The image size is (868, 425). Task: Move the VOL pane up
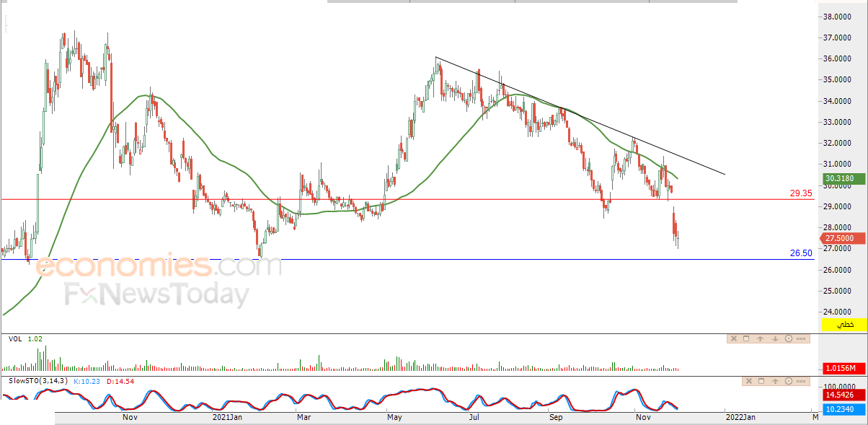[x=761, y=338]
